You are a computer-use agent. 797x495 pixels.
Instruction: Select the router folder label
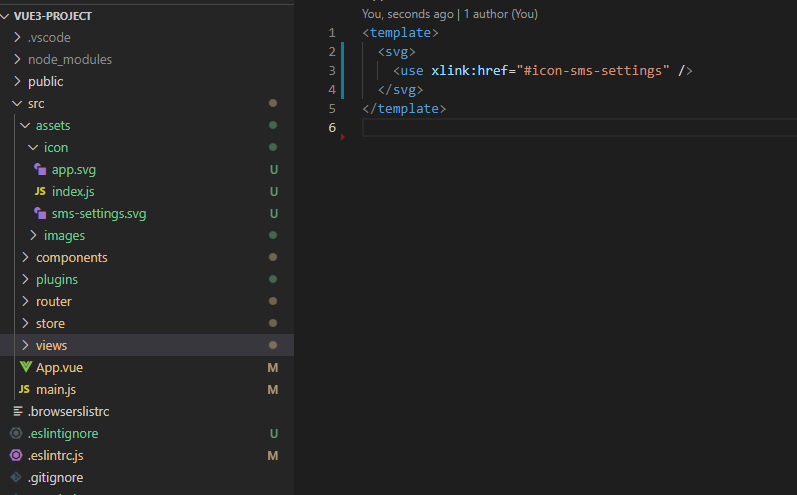click(x=53, y=302)
